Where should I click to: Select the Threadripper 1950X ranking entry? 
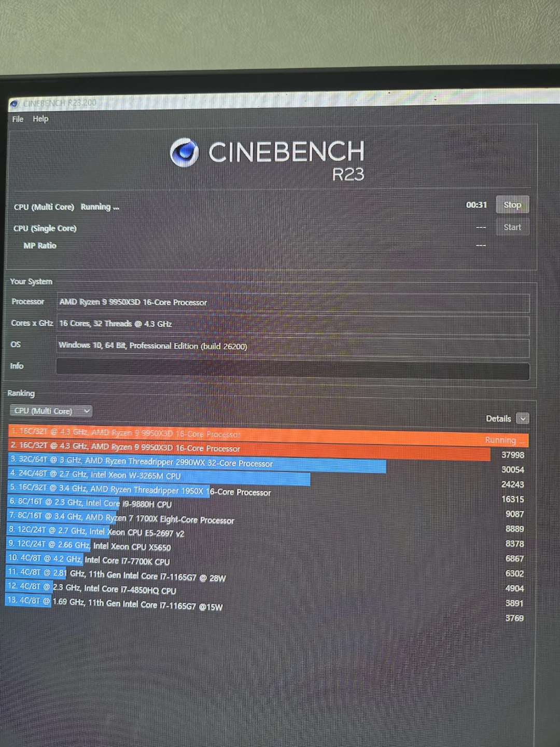point(140,490)
